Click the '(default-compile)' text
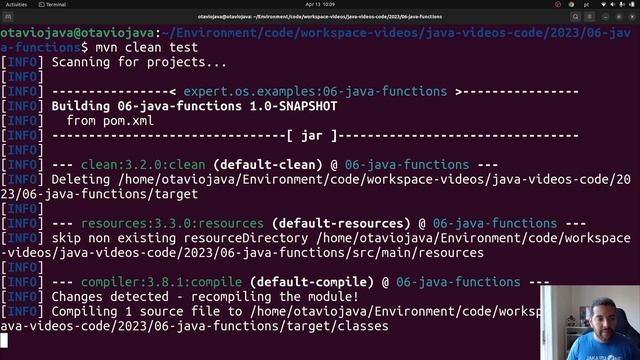 point(312,282)
